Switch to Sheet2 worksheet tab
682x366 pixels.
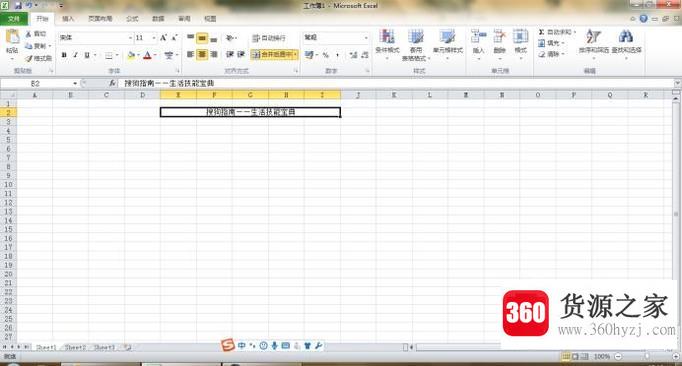pos(75,347)
